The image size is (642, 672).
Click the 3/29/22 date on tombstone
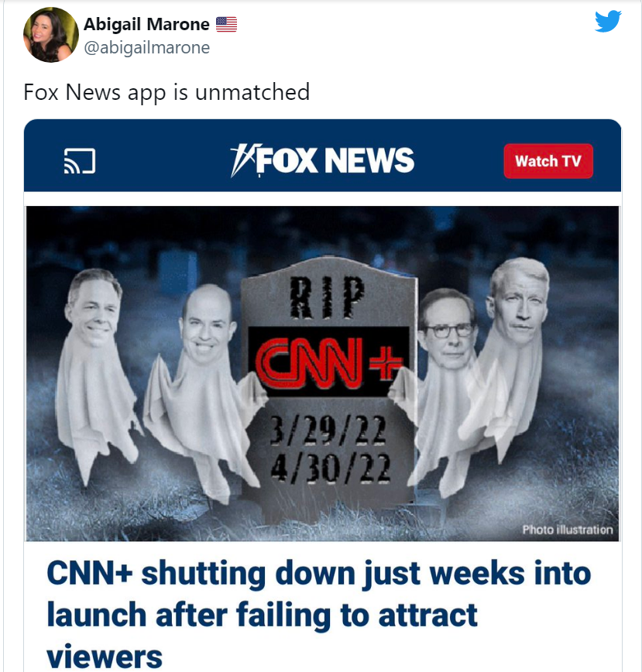tap(328, 430)
